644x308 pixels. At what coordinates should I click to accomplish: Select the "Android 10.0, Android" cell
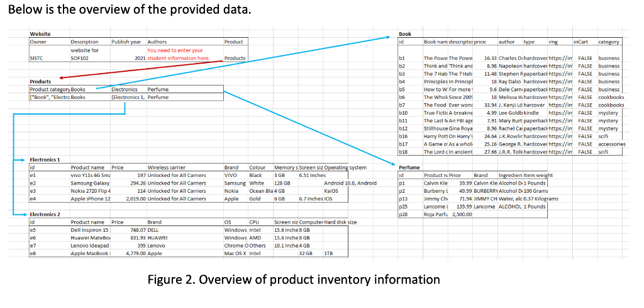click(350, 183)
